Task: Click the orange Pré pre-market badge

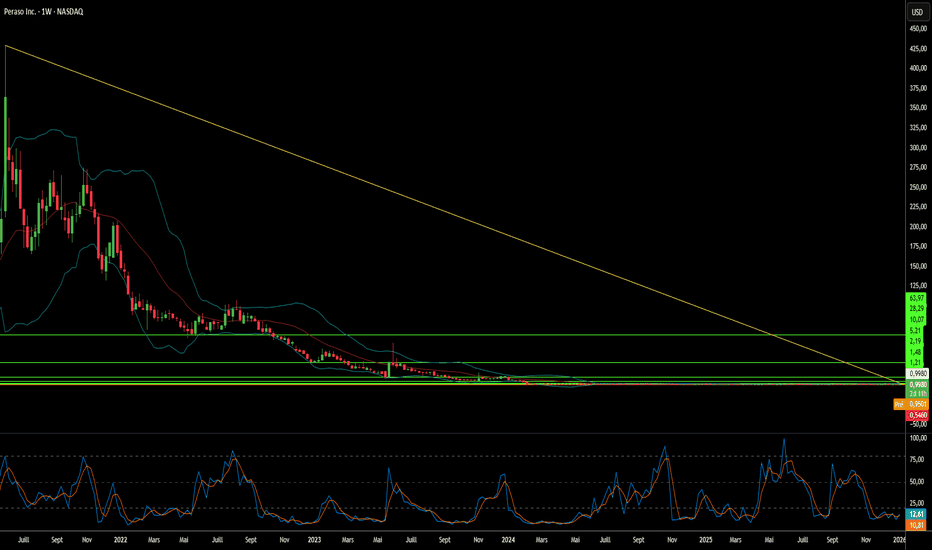Action: (899, 404)
